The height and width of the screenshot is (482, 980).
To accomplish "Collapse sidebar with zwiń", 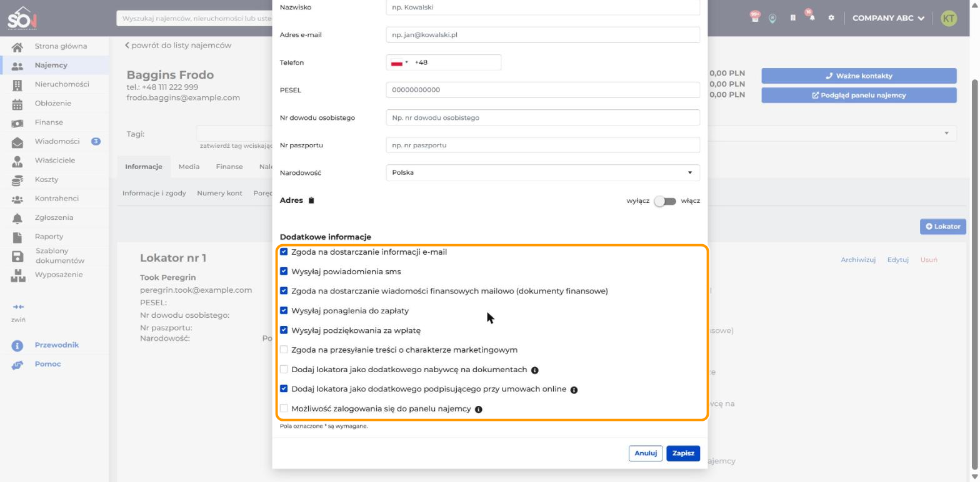I will click(18, 313).
